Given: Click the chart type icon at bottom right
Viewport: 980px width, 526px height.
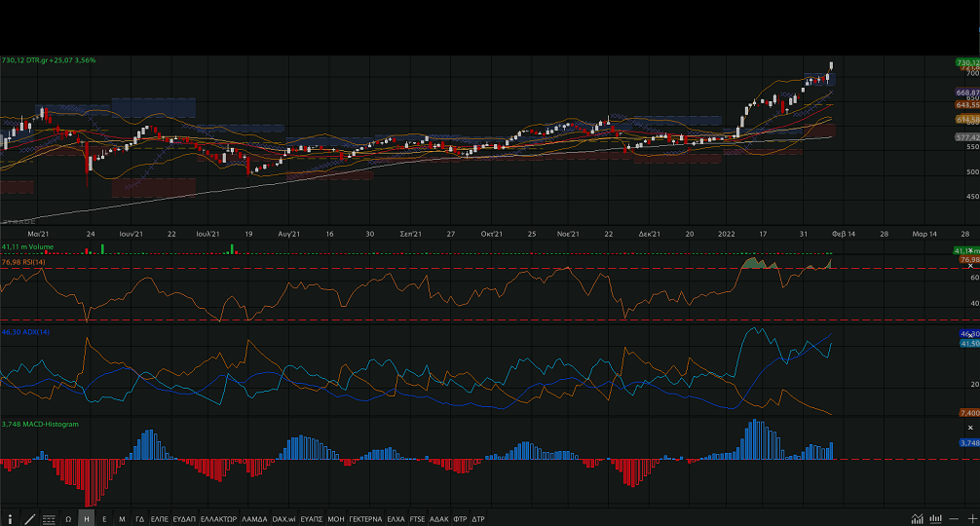Looking at the screenshot, I should (917, 519).
